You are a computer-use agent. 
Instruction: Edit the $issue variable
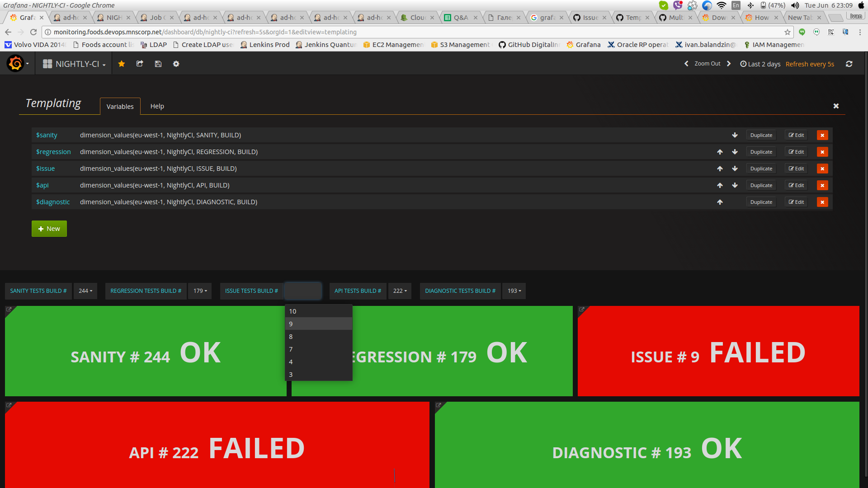pyautogui.click(x=796, y=168)
